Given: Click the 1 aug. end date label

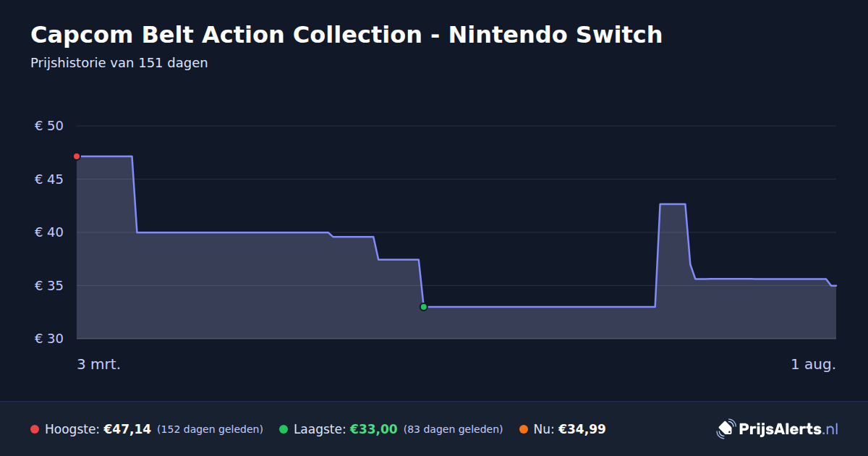Looking at the screenshot, I should tap(813, 365).
